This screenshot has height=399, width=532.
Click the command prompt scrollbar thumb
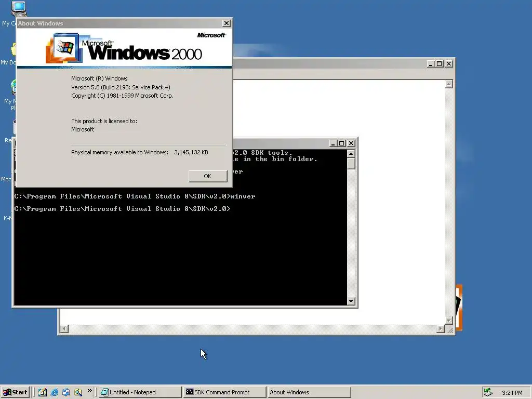tap(351, 164)
